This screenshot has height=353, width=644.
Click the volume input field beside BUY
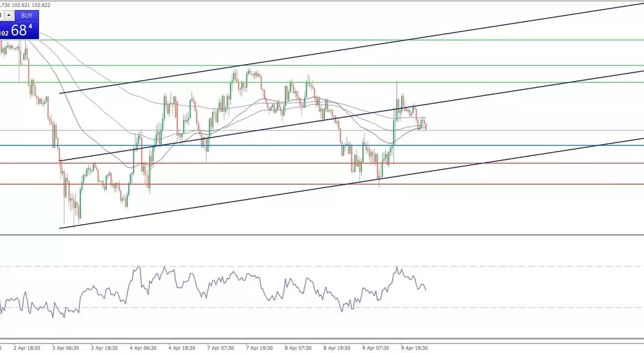[x=2, y=16]
